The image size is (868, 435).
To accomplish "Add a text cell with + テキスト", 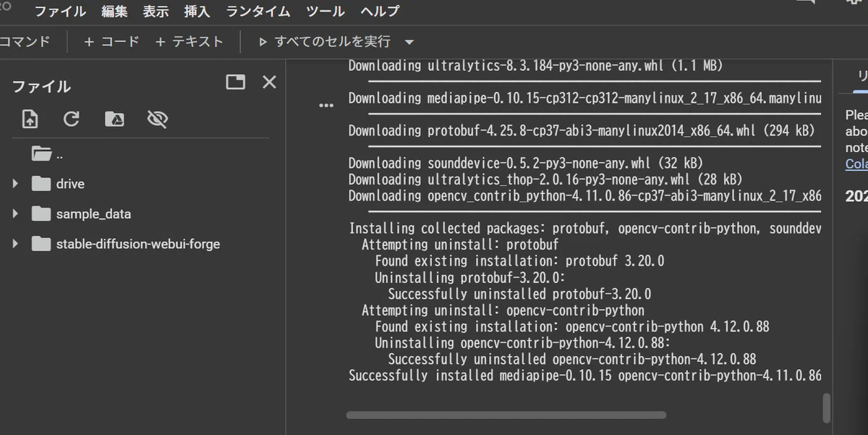I will coord(190,42).
